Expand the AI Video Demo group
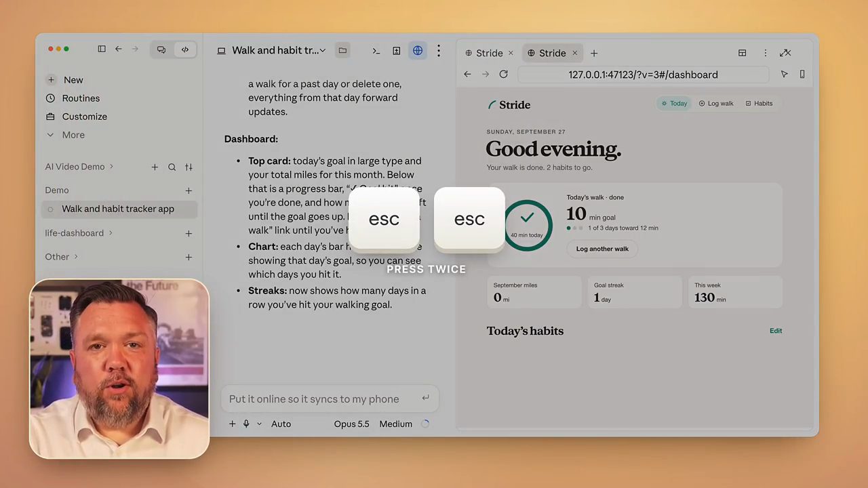Image resolution: width=868 pixels, height=488 pixels. [x=79, y=167]
